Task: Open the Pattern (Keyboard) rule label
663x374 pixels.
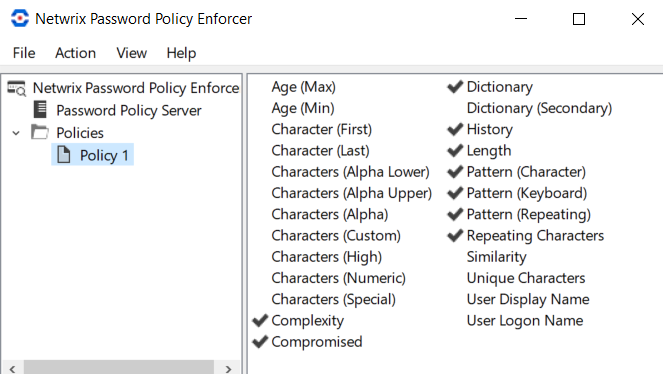Action: tap(527, 193)
